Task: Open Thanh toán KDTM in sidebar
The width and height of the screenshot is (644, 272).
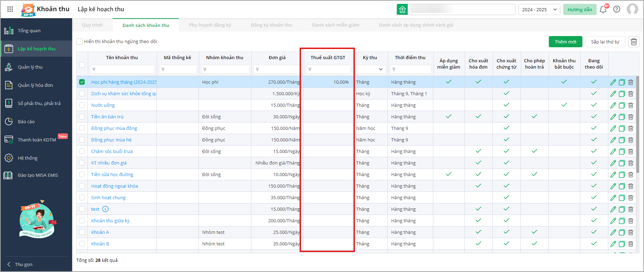Action: click(36, 140)
